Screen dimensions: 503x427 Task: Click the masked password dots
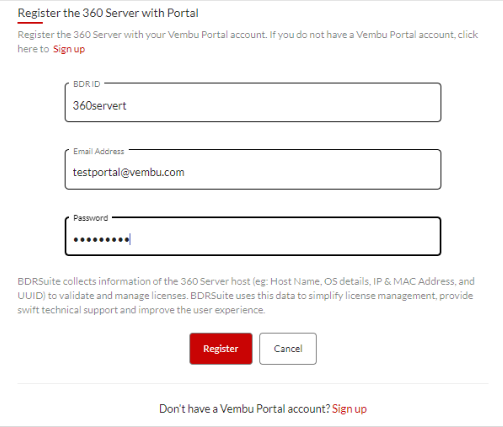(101, 239)
